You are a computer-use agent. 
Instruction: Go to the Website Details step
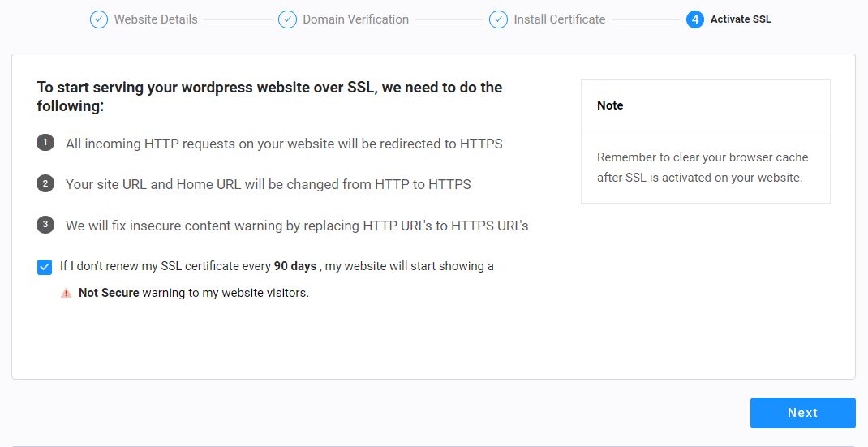[x=156, y=19]
